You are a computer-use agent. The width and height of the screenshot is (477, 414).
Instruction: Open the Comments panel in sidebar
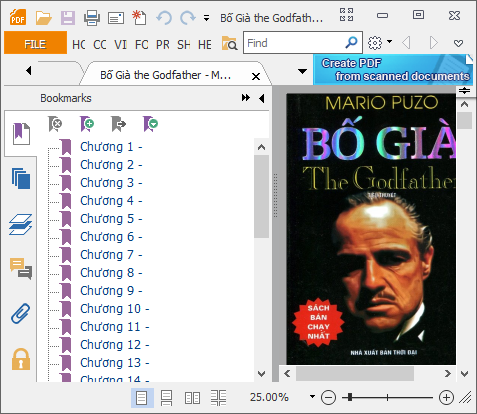(21, 268)
